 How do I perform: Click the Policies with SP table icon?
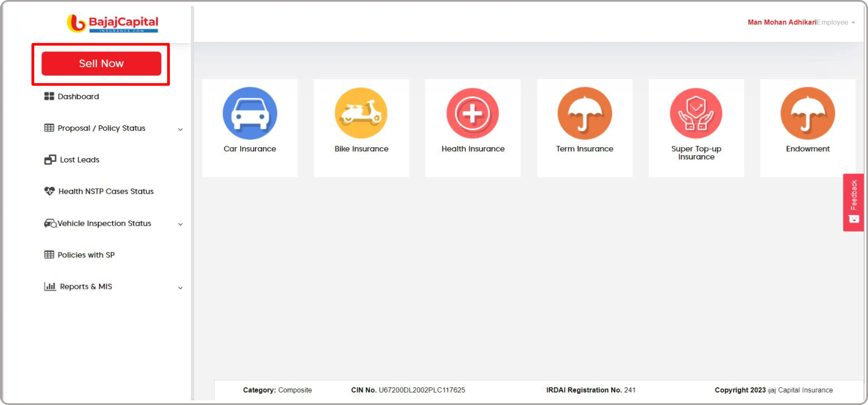[49, 255]
